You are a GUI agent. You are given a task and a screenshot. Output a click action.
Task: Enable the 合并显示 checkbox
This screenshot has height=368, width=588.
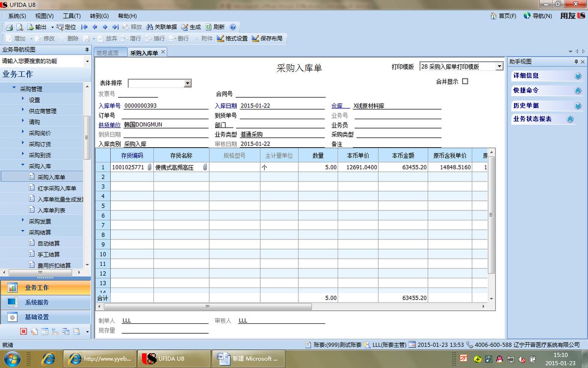(465, 81)
